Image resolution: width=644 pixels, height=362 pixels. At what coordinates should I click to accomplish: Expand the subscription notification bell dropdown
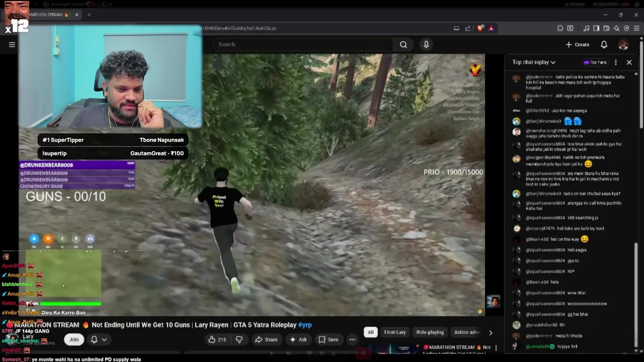coord(99,339)
